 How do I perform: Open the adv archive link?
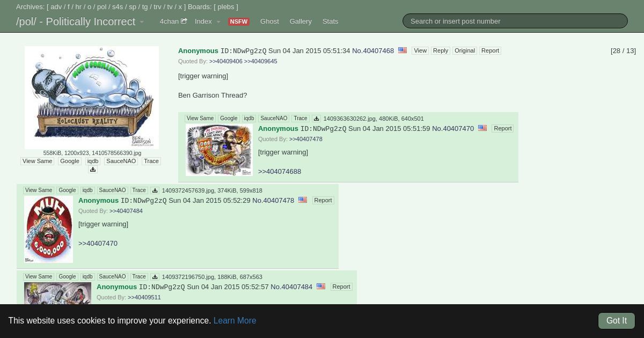[x=56, y=7]
